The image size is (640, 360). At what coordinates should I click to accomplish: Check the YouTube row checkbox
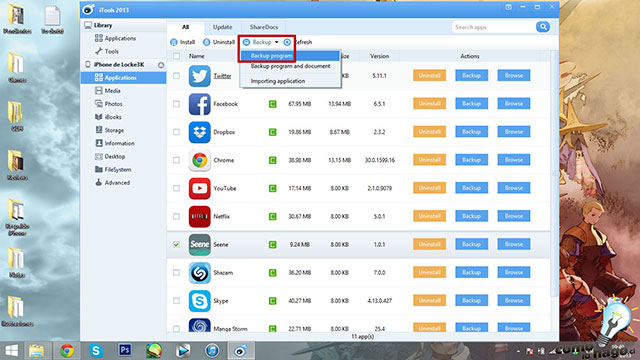tap(176, 188)
